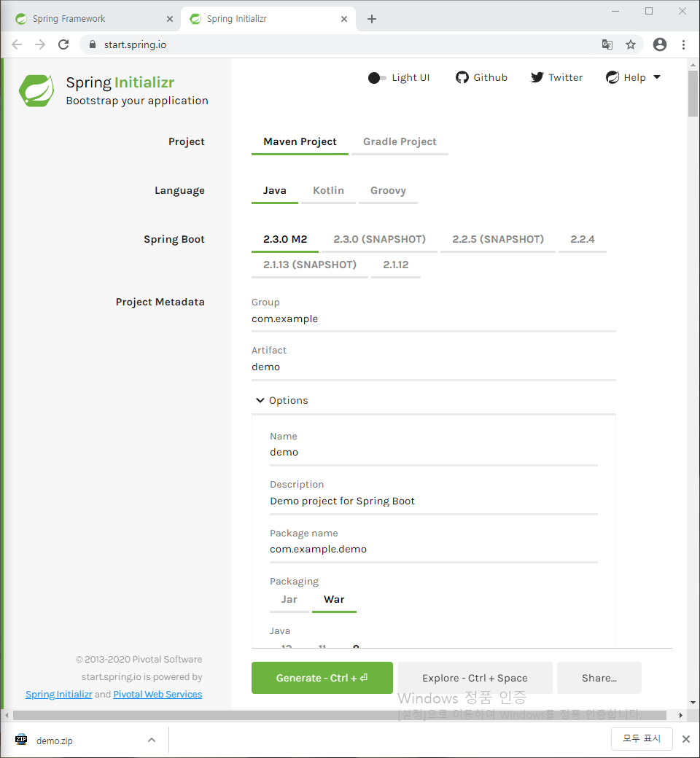The height and width of the screenshot is (758, 700).
Task: Reload the page with refresh icon
Action: [x=63, y=44]
